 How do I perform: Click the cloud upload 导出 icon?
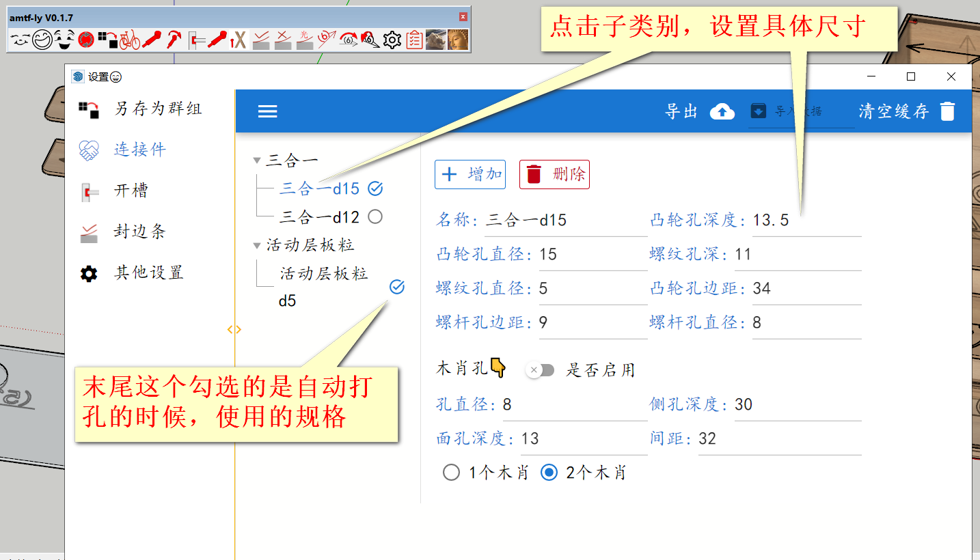722,111
